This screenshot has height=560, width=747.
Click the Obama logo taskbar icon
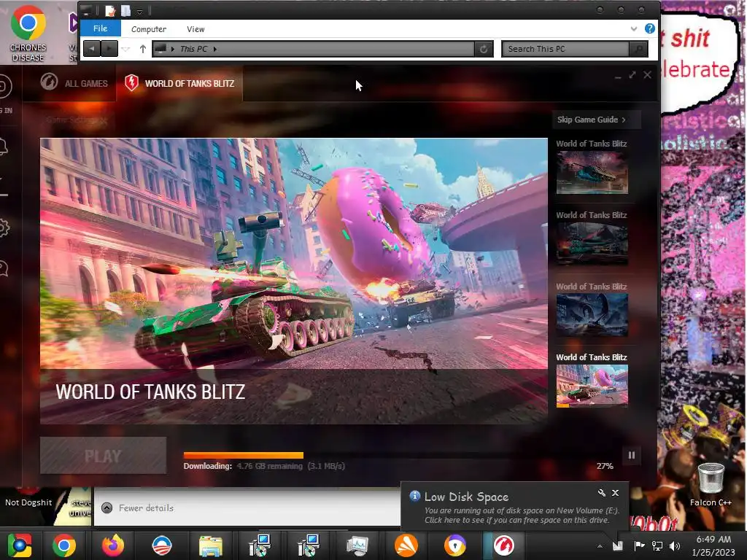(161, 545)
